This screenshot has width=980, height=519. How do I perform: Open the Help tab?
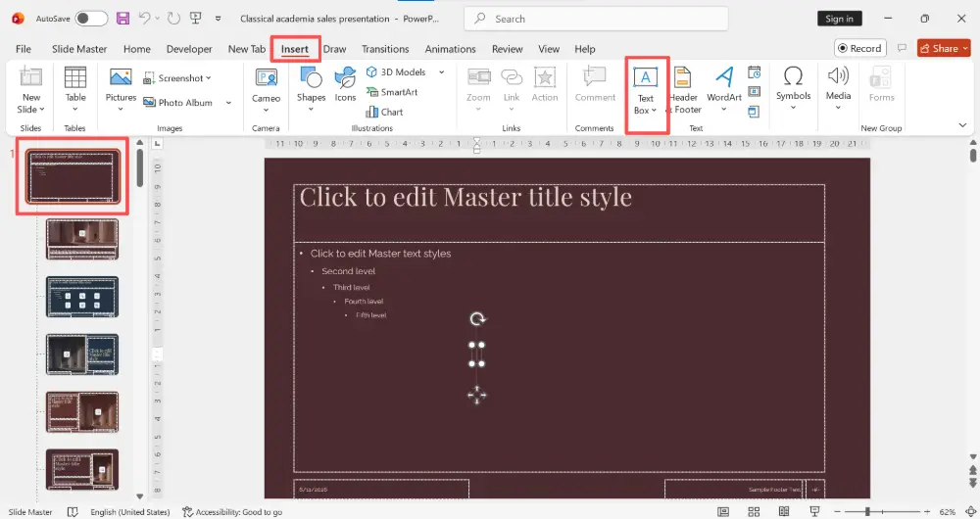(585, 49)
